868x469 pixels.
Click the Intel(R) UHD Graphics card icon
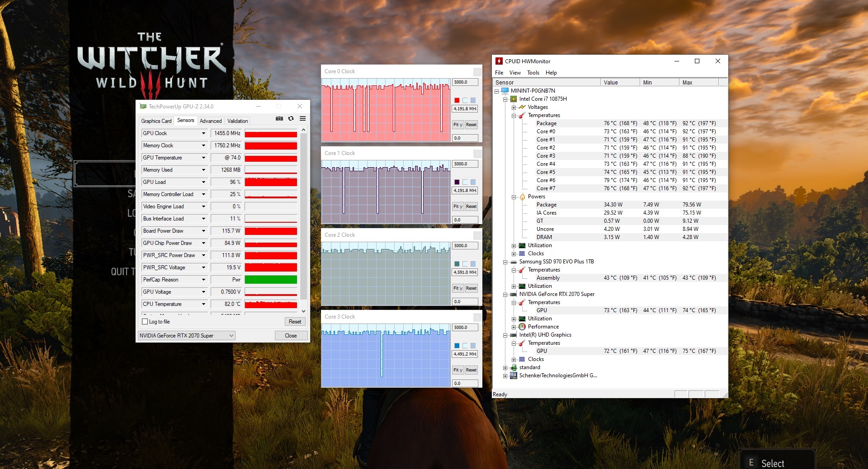514,335
